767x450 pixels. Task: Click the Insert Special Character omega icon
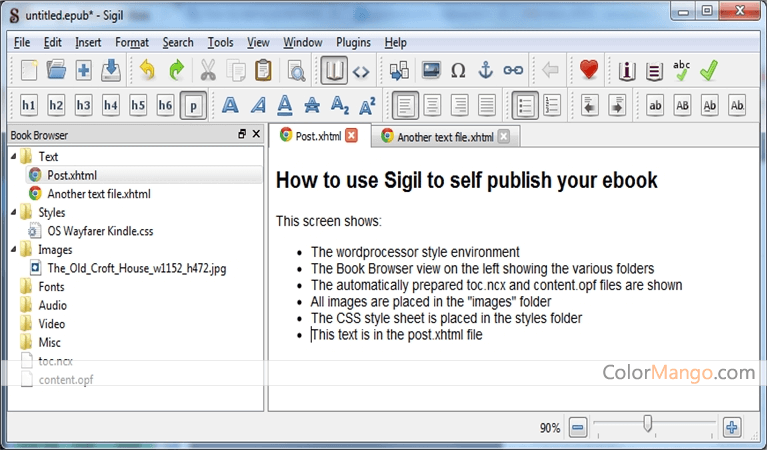click(x=458, y=70)
